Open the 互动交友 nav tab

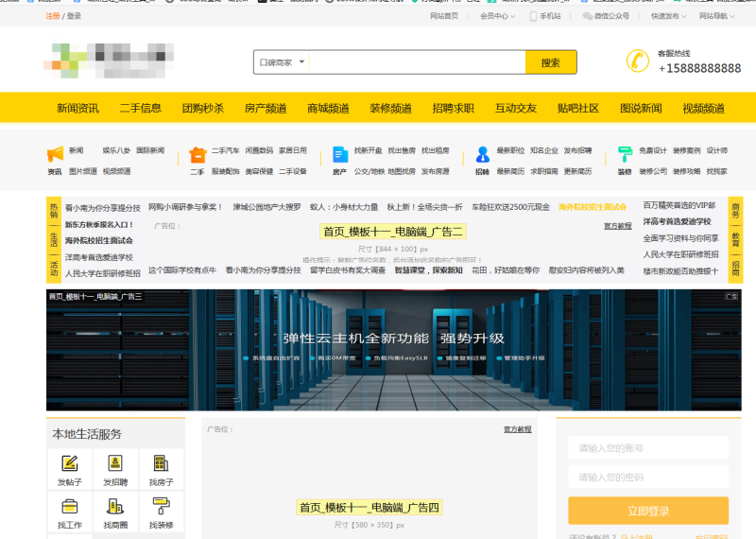[x=516, y=108]
